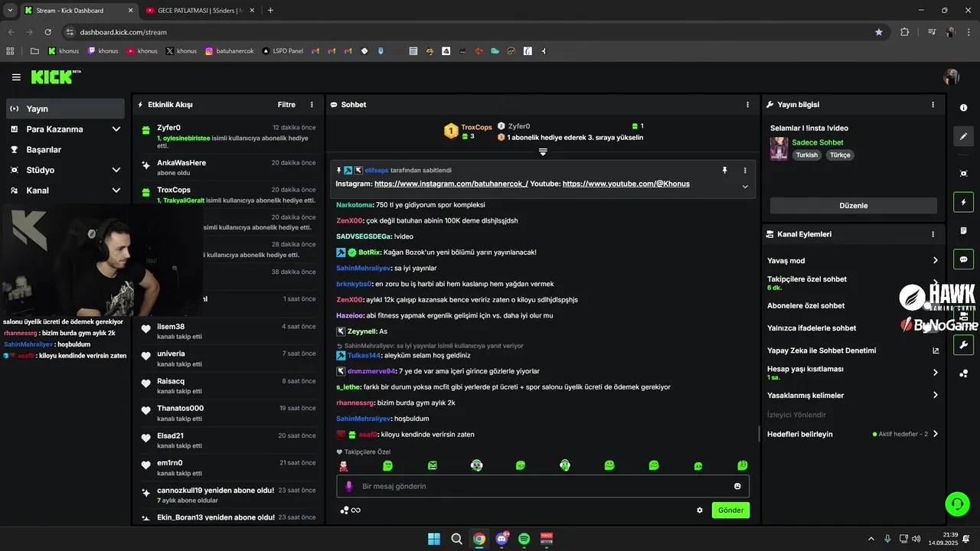Open the emoji picker in chat input
Image resolution: width=980 pixels, height=551 pixels.
(737, 486)
